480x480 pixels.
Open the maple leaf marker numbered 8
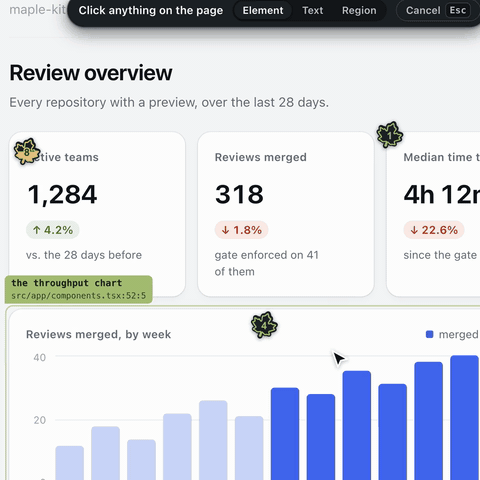[27, 152]
